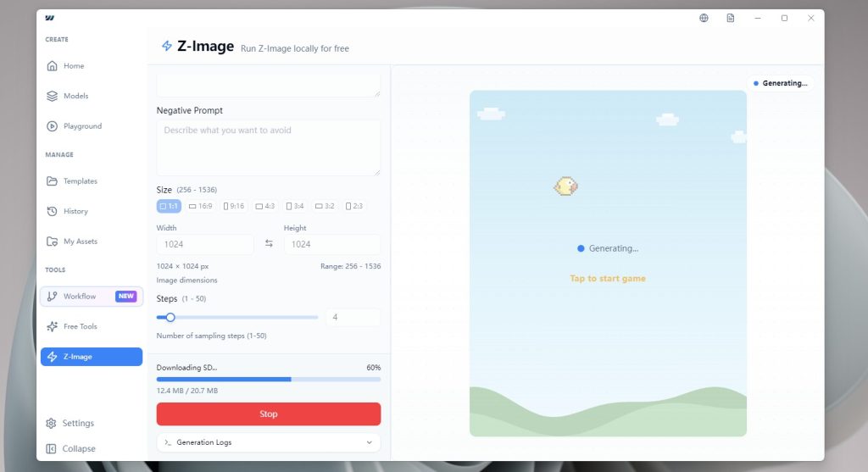Click the Settings gear icon

51,424
